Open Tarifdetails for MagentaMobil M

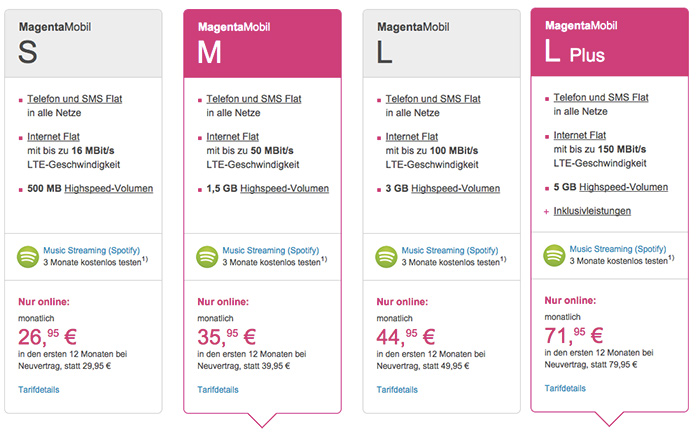(x=218, y=389)
